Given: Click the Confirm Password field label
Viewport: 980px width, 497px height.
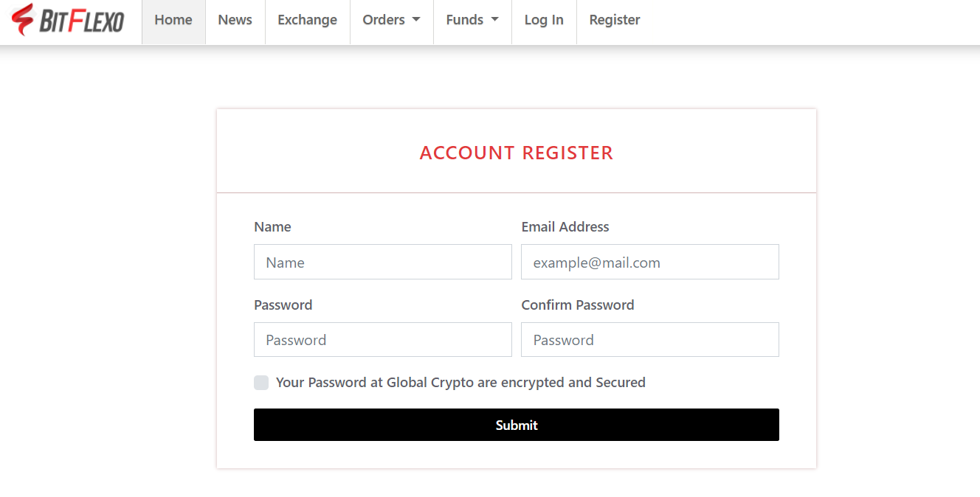Looking at the screenshot, I should [x=578, y=305].
